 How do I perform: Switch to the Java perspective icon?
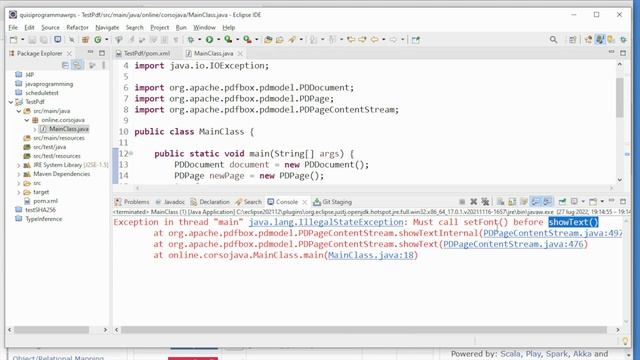click(x=600, y=40)
